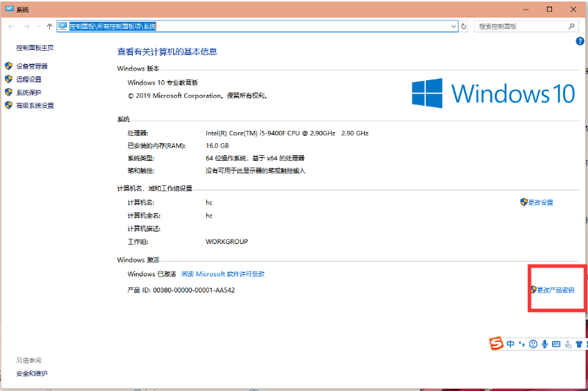Open 系统保护 in the sidebar
Viewport: 588px width, 391px height.
click(29, 93)
